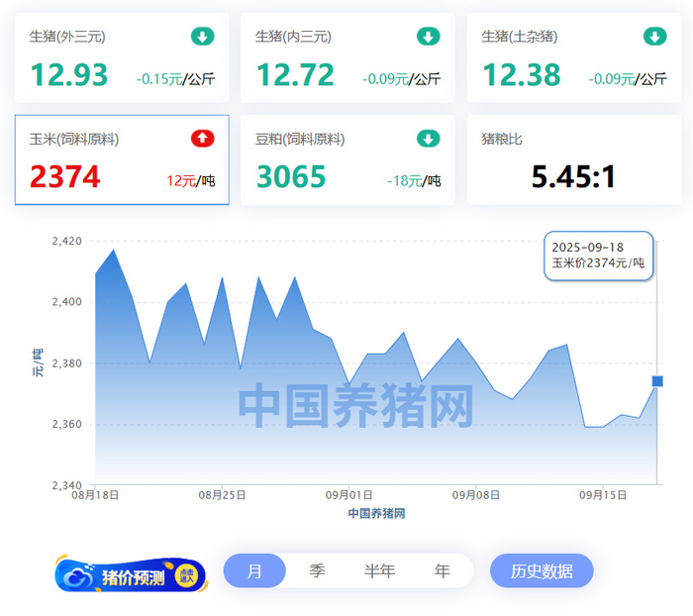Click the 12.38 price value
This screenshot has height=616, width=693.
point(522,74)
